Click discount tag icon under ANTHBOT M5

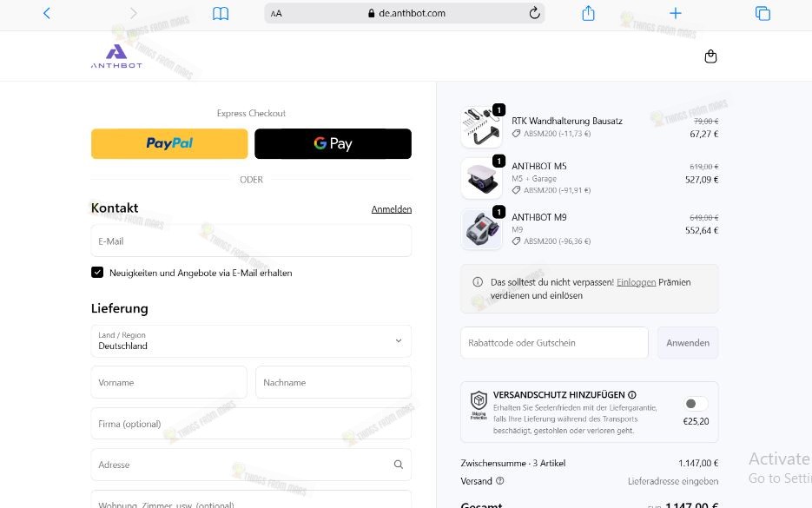(517, 190)
